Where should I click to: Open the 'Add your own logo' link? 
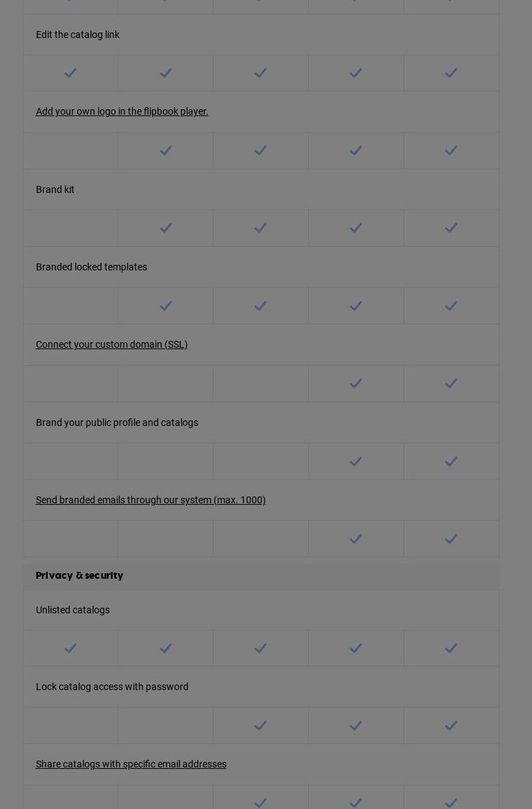(122, 111)
